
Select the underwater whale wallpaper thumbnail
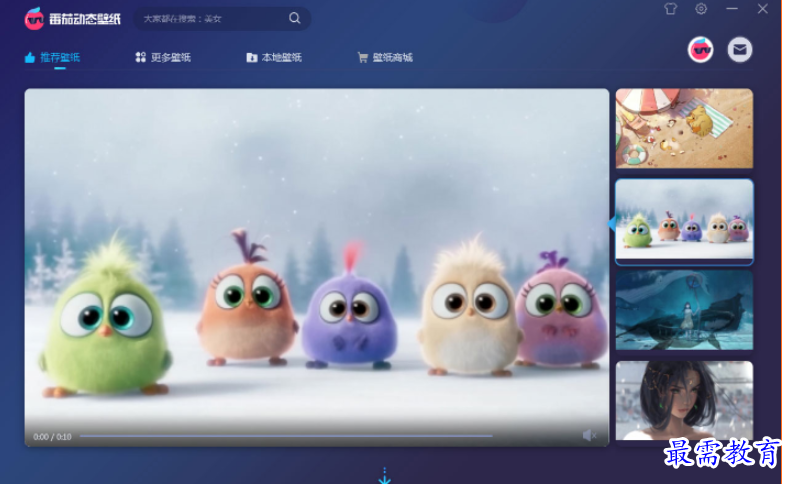tap(684, 310)
